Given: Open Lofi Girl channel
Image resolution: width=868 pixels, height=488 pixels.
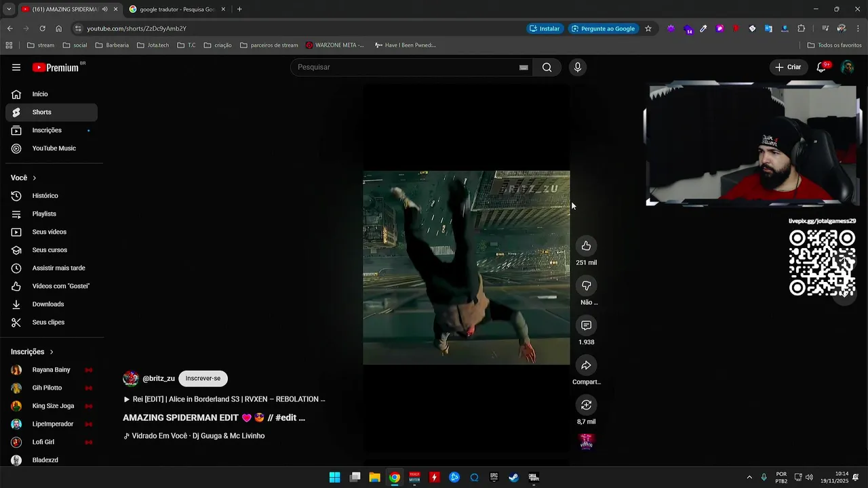Looking at the screenshot, I should click(x=52, y=442).
